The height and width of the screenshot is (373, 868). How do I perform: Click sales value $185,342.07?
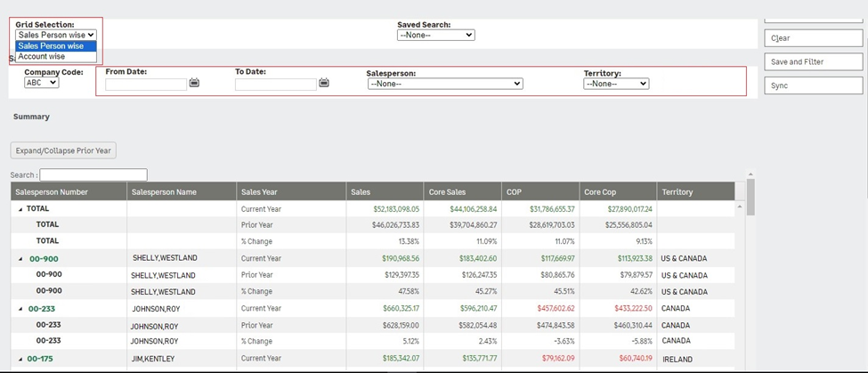click(402, 358)
